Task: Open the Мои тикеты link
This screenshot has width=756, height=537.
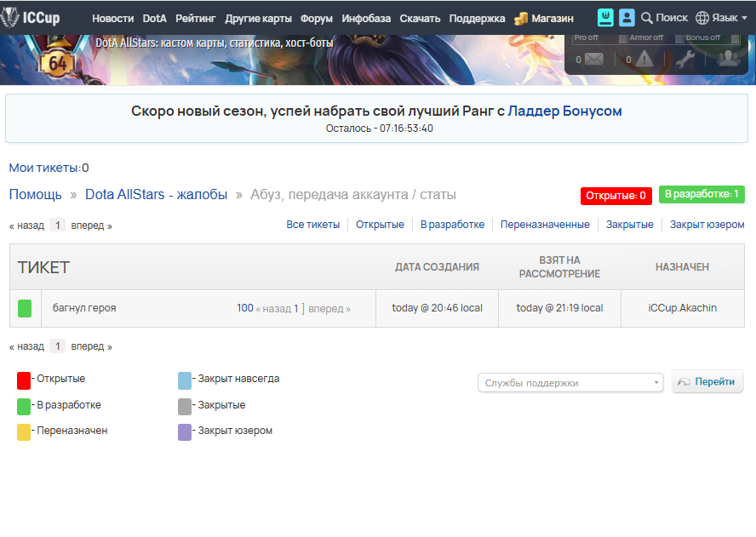Action: tap(43, 168)
